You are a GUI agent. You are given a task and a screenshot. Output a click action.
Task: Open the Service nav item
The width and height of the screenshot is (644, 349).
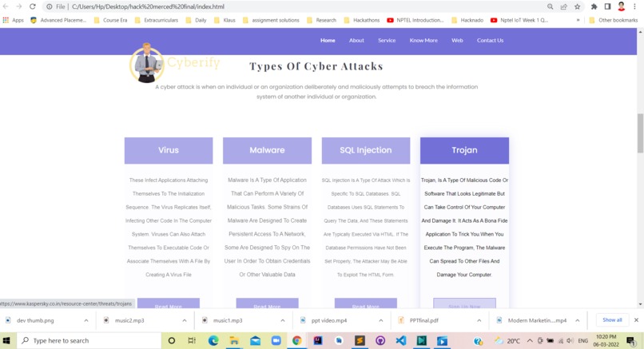point(387,40)
